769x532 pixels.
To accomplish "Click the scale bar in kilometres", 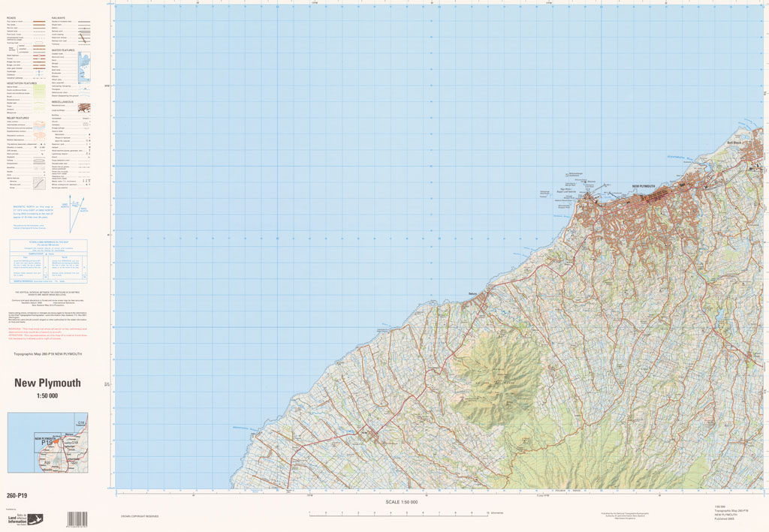I will coord(398,514).
